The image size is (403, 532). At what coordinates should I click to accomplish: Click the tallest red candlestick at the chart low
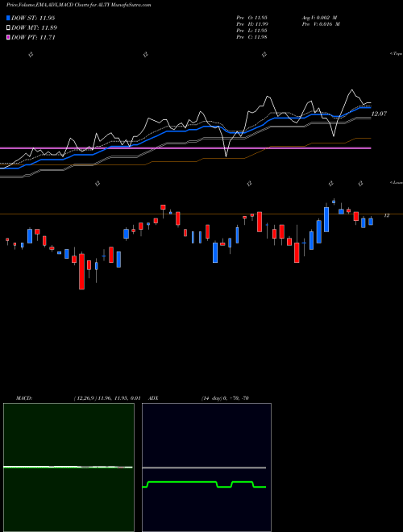tap(81, 272)
